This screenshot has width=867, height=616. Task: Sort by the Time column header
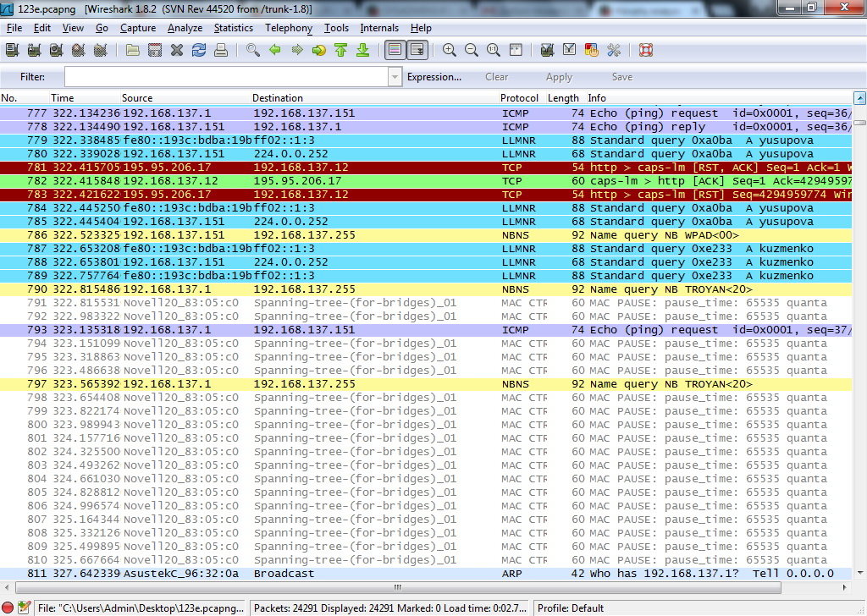86,98
